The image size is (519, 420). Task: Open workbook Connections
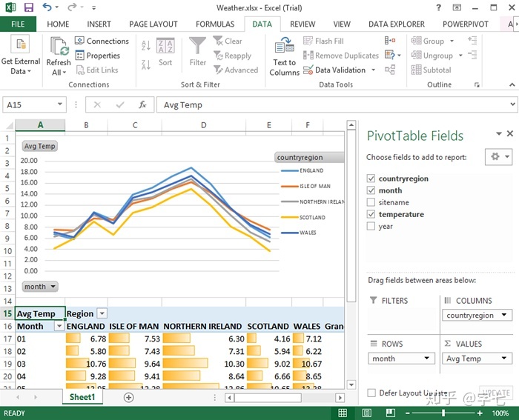[102, 41]
